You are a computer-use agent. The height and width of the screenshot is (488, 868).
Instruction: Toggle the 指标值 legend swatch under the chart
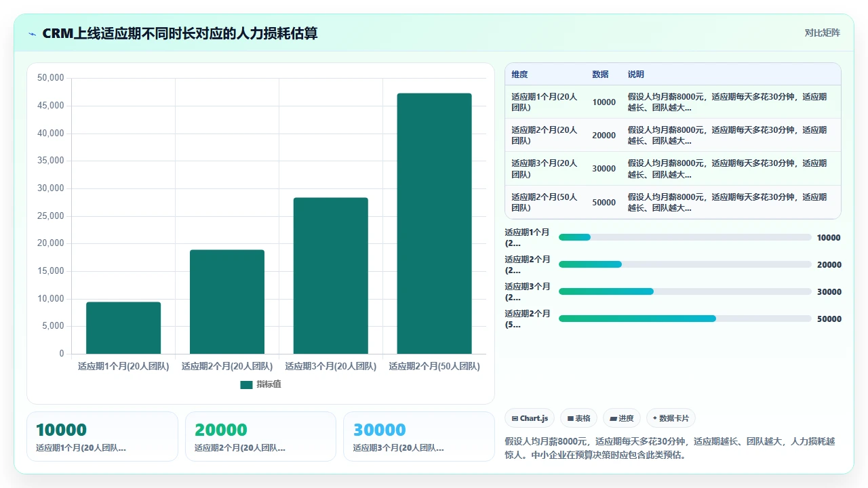click(x=246, y=384)
